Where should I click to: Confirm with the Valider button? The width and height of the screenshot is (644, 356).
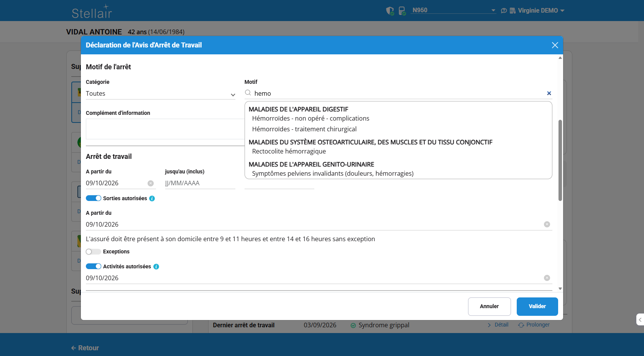tap(537, 307)
